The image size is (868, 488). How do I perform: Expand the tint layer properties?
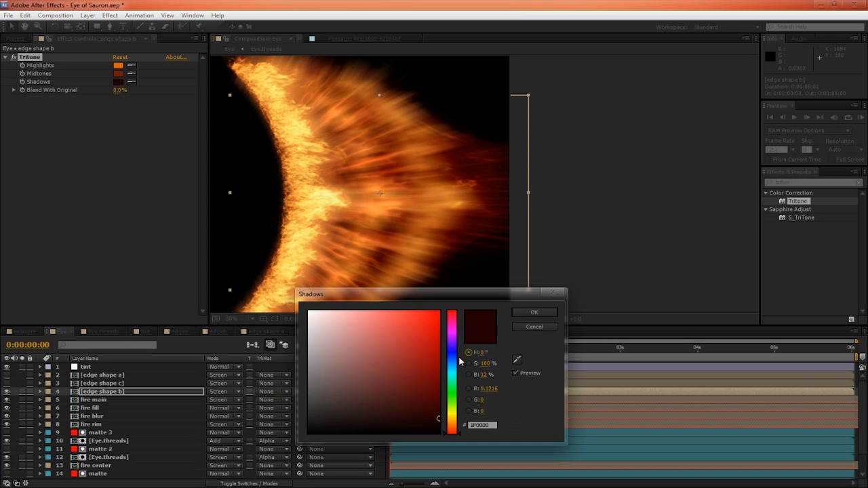tap(40, 367)
